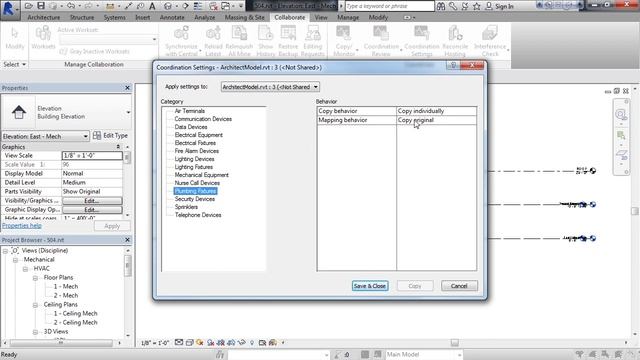Collapse the Views (Discipline) tree node
Image resolution: width=640 pixels, height=360 pixels.
[x=5, y=251]
